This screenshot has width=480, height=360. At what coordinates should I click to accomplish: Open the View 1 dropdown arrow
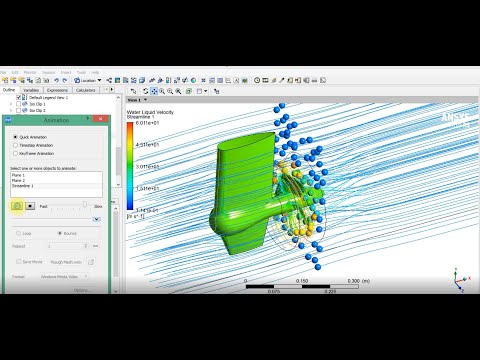[145, 100]
